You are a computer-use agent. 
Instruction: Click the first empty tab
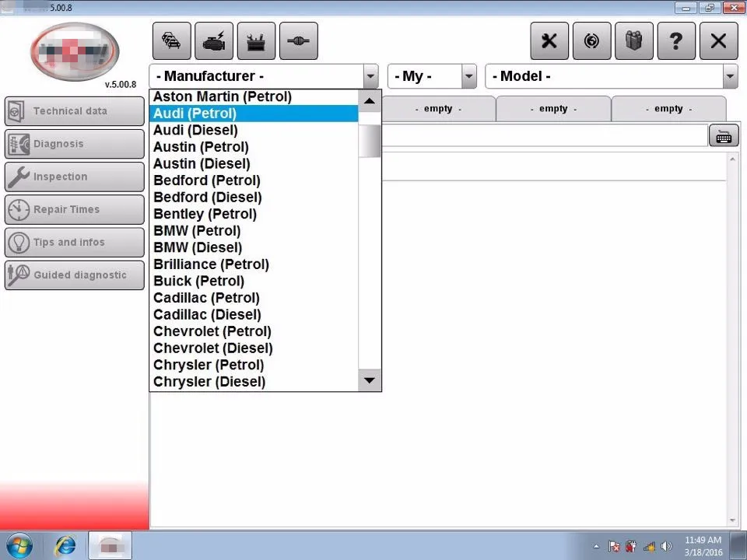pos(438,108)
